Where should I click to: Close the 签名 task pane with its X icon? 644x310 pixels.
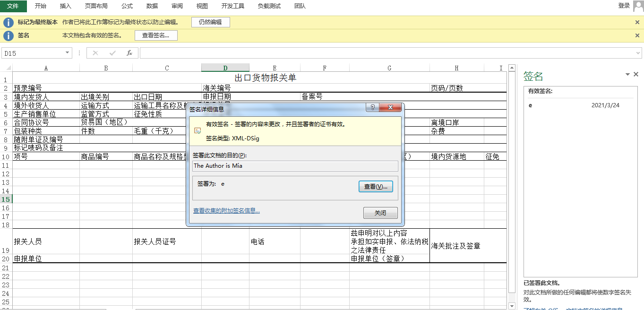[x=636, y=74]
